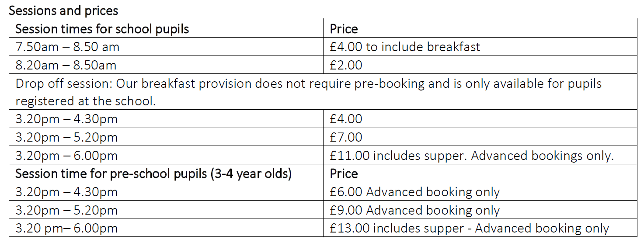Viewport: 644px width, 243px height.
Task: Select the '8.20am – 8.50am' session cell
Action: [166, 65]
